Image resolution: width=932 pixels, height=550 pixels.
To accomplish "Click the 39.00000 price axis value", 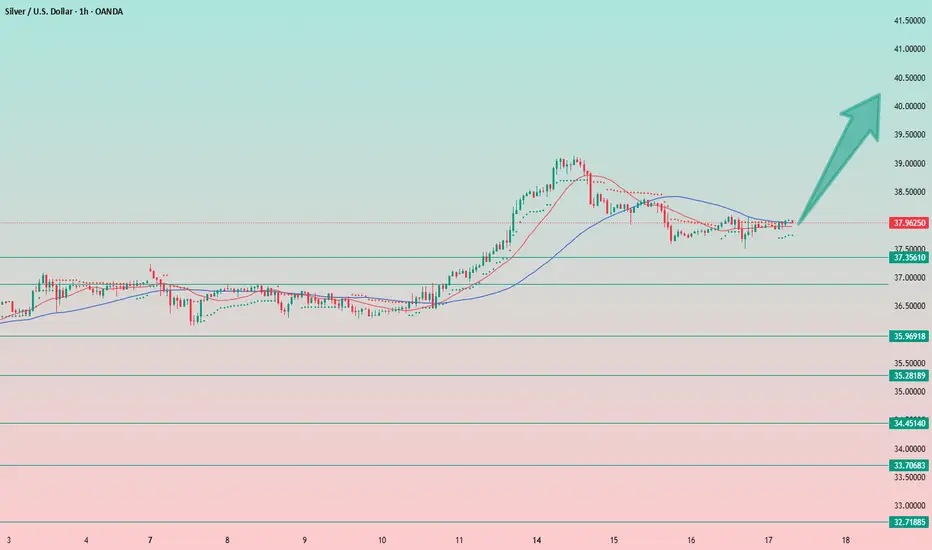I will (x=909, y=164).
